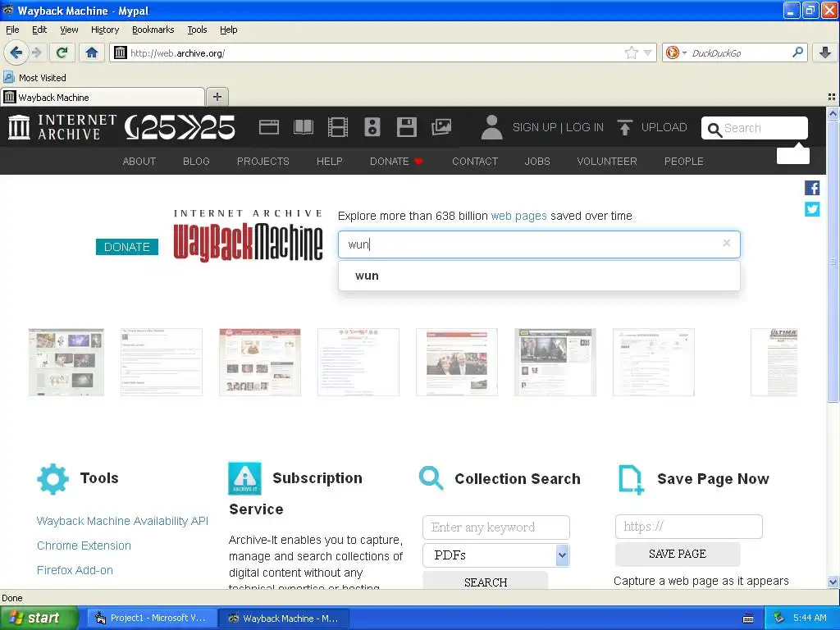Click the SAVE PAGE button
The image size is (840, 630).
point(677,554)
